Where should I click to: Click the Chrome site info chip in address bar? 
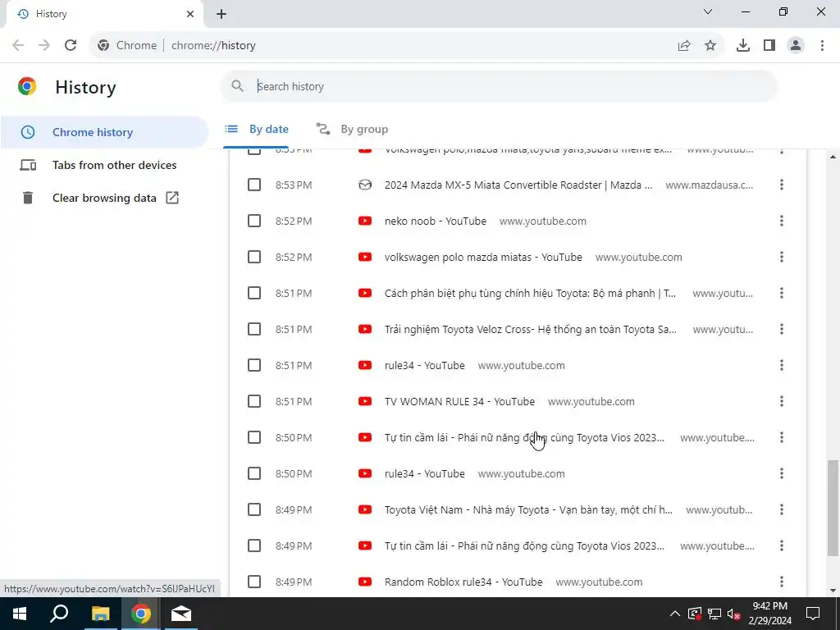(127, 46)
